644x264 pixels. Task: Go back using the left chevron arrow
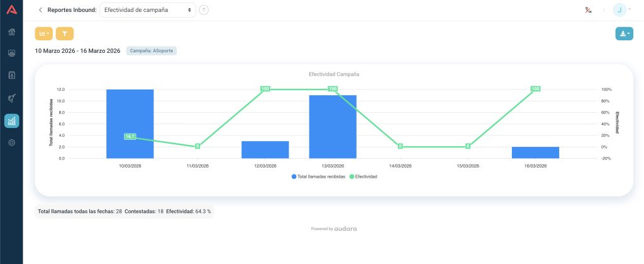coord(41,10)
